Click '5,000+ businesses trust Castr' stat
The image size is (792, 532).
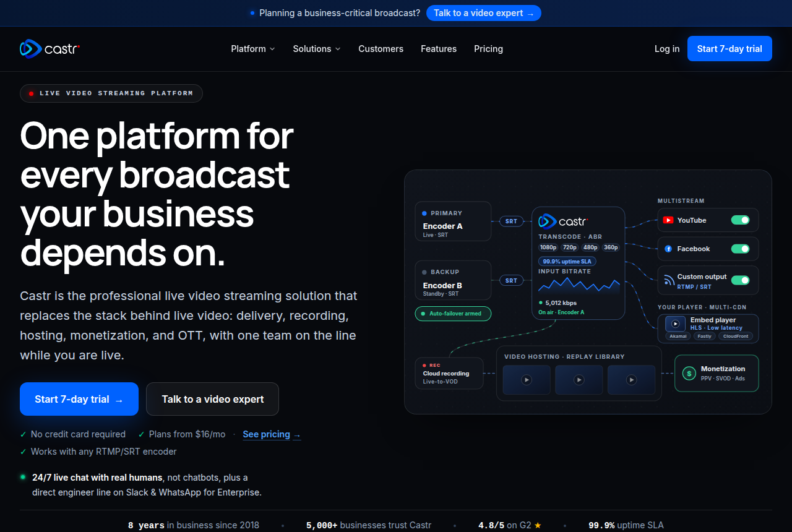(x=369, y=525)
